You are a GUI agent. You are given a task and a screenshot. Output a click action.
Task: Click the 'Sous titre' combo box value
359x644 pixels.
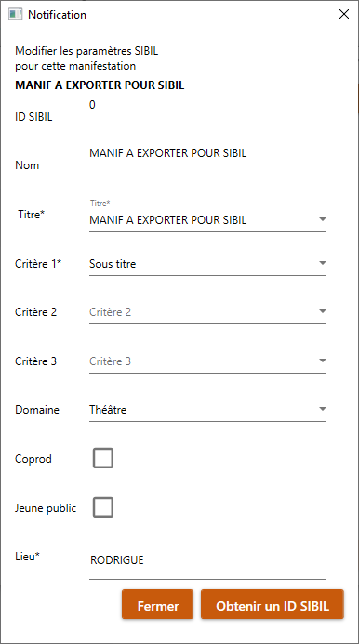click(113, 264)
